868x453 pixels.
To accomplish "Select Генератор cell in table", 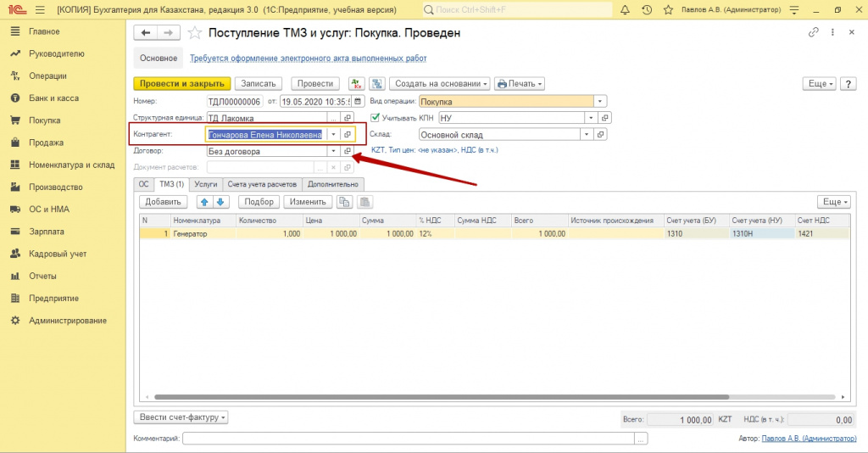I will [x=203, y=233].
